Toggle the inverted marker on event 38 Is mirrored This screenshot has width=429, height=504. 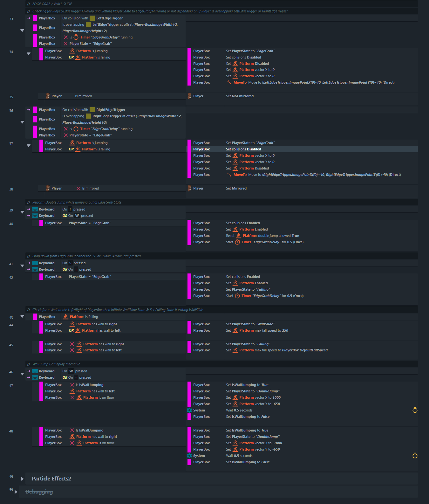78,188
